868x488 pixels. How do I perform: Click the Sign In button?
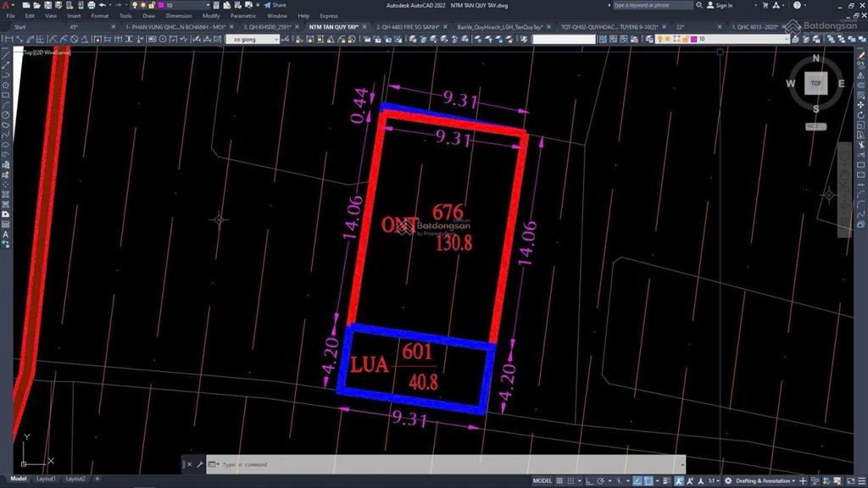[x=720, y=5]
